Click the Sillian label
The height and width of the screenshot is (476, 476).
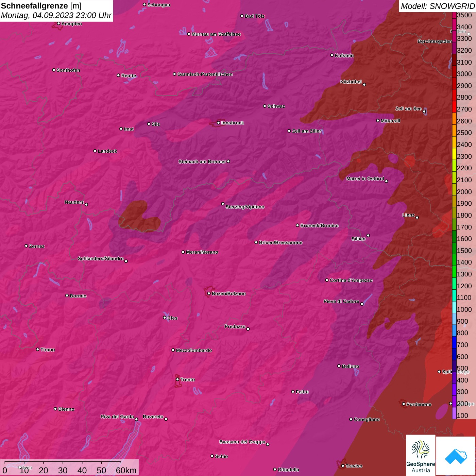click(x=358, y=239)
